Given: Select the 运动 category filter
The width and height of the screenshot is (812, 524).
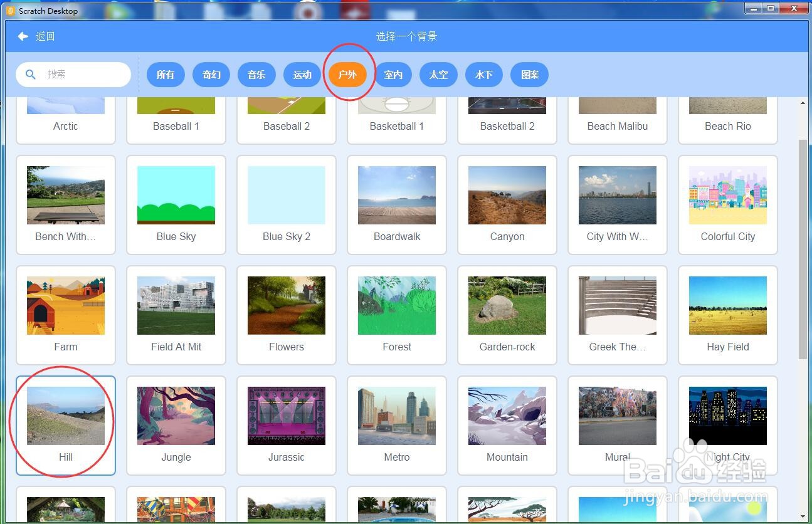Looking at the screenshot, I should coord(302,75).
